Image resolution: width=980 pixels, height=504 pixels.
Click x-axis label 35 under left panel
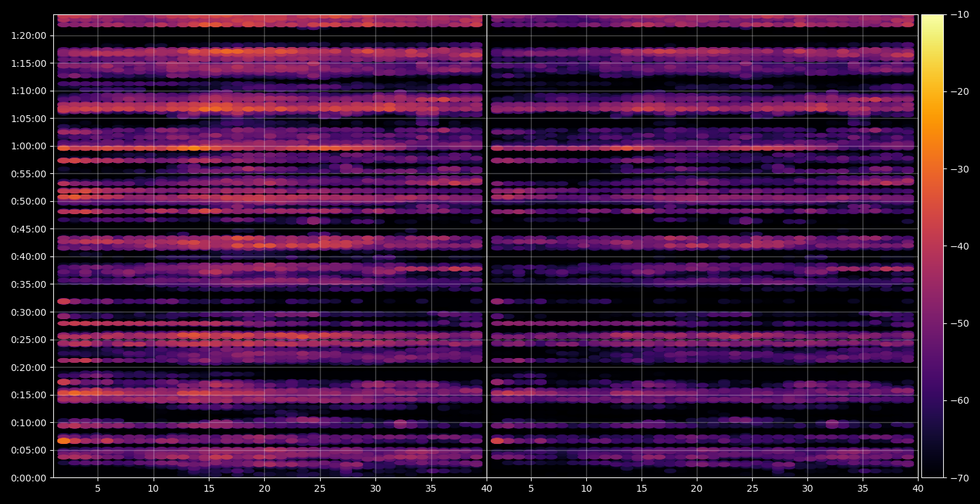click(431, 489)
